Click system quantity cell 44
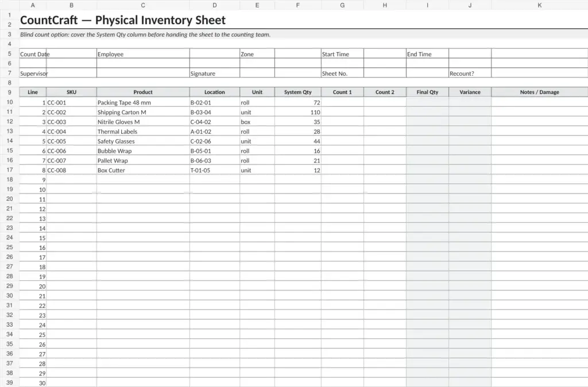588x387 pixels. 298,141
